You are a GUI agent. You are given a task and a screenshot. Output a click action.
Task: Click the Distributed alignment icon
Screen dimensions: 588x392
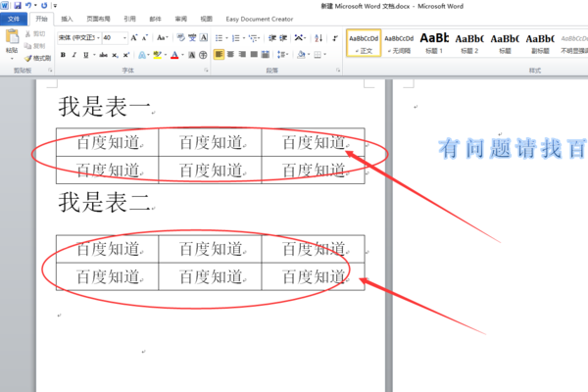266,55
